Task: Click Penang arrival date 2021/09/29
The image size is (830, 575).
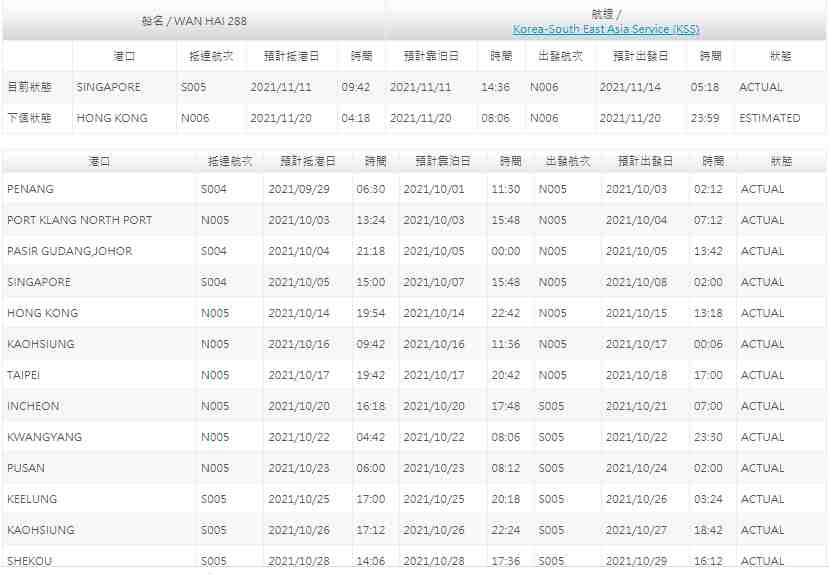Action: pyautogui.click(x=299, y=189)
